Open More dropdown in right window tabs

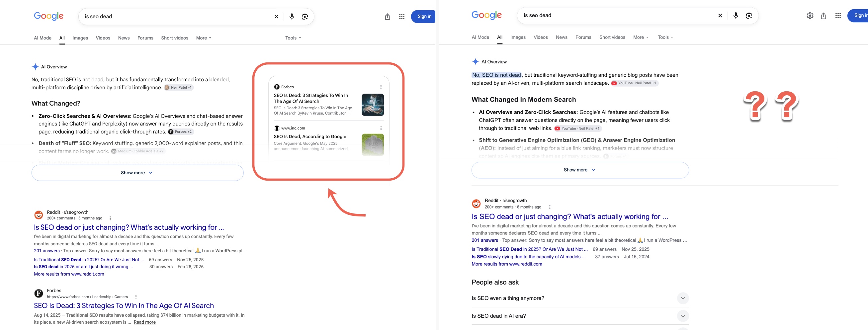point(641,38)
